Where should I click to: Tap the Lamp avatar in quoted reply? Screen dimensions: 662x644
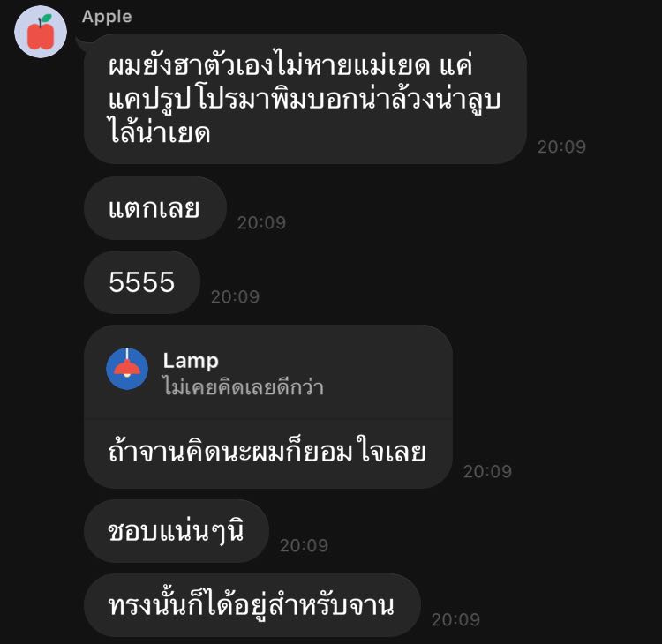point(127,369)
